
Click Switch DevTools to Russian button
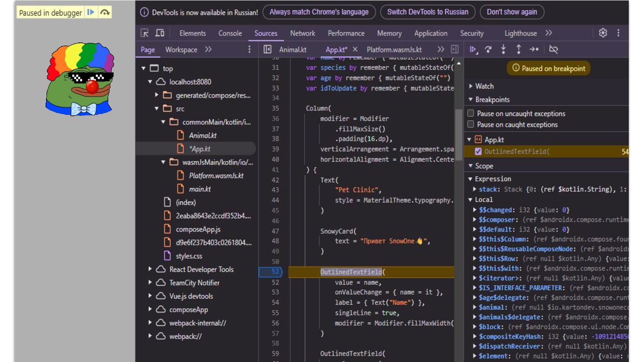pos(428,12)
